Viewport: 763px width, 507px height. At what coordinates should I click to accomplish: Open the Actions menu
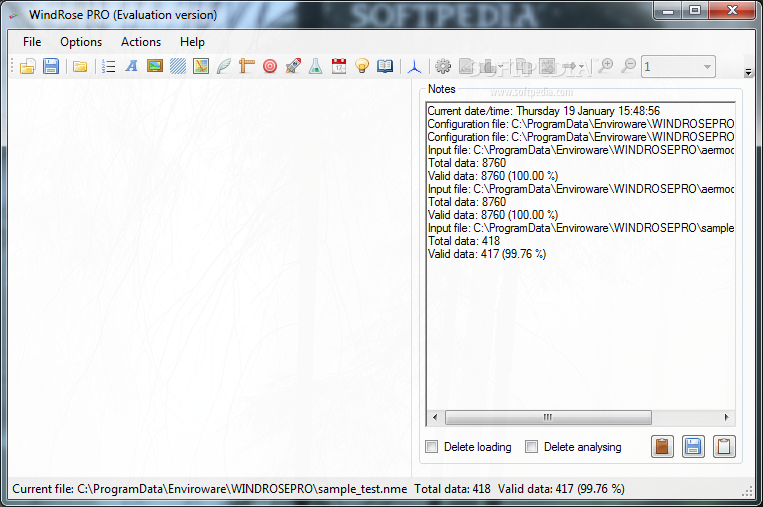[x=141, y=42]
